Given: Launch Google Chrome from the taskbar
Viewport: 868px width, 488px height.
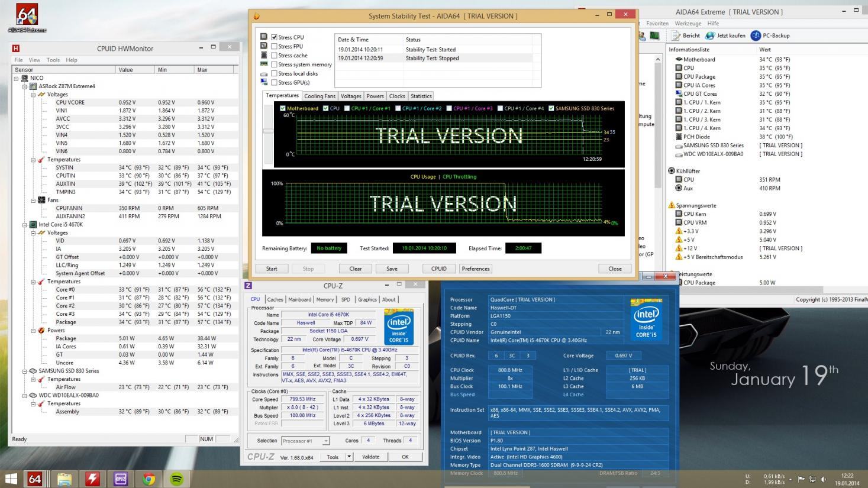Looking at the screenshot, I should [x=149, y=479].
